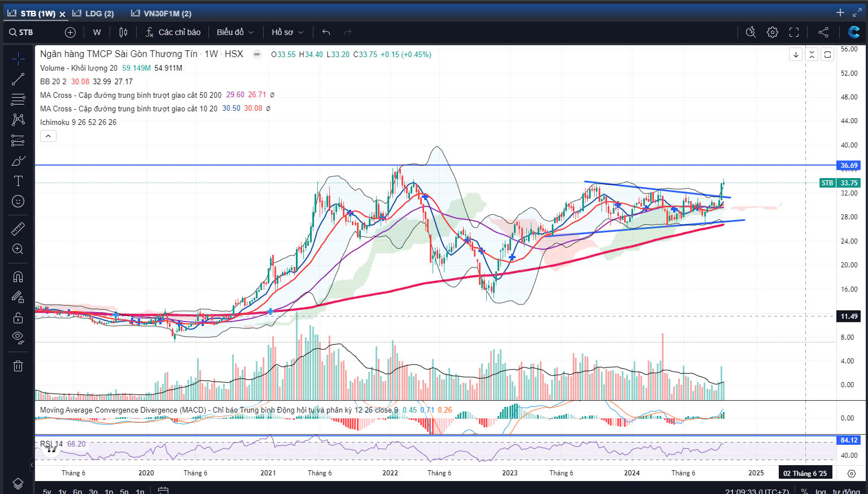Screen dimensions: 868x494
Task: Open time axis settings gear at bottom right
Action: [852, 473]
